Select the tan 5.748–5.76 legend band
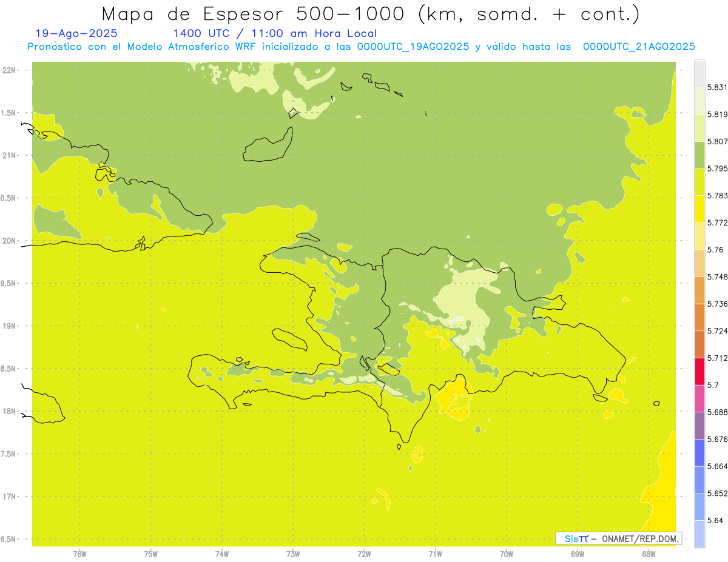728x562 pixels. (x=699, y=263)
